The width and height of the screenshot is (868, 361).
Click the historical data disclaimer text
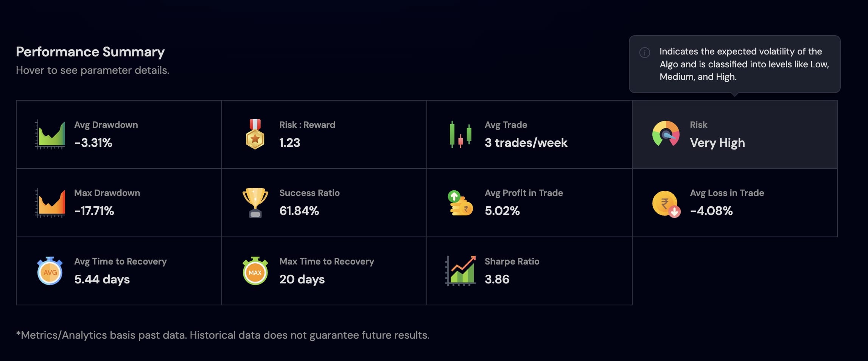click(222, 335)
